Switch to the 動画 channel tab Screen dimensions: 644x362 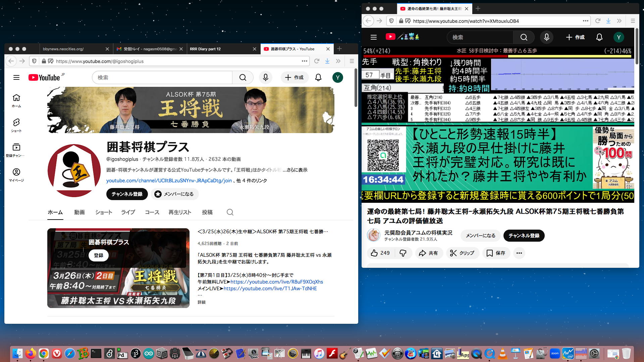tap(79, 212)
